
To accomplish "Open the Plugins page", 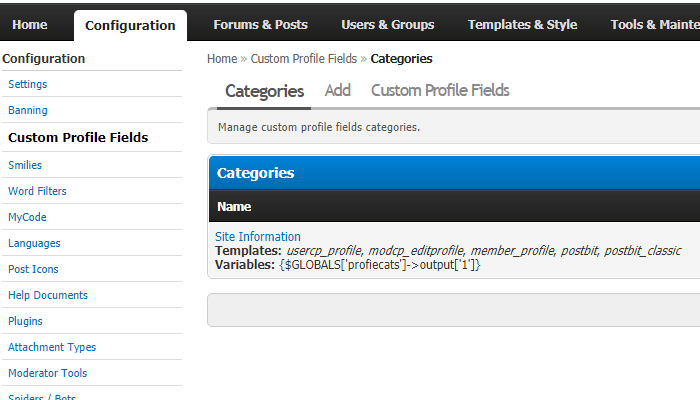I will pyautogui.click(x=25, y=321).
